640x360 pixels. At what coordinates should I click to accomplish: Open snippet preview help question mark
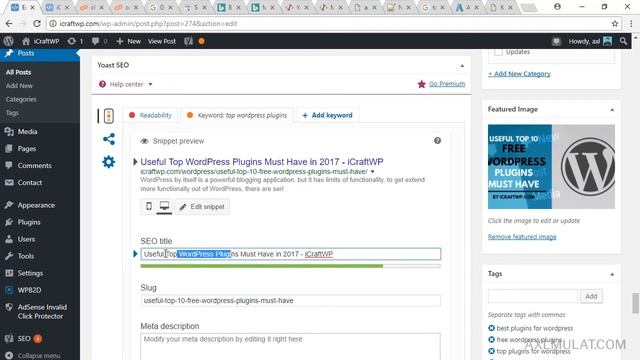437,141
